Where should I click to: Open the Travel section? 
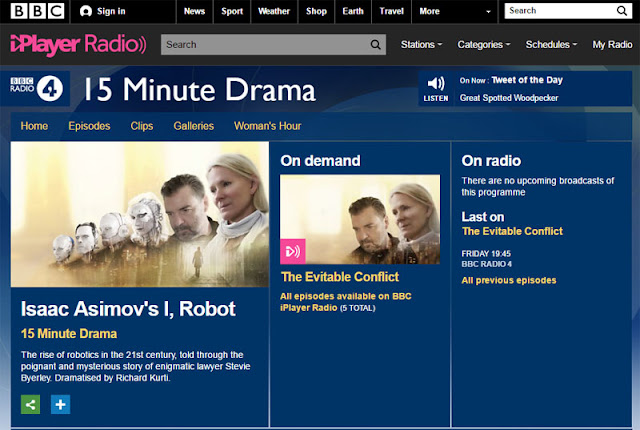(391, 11)
